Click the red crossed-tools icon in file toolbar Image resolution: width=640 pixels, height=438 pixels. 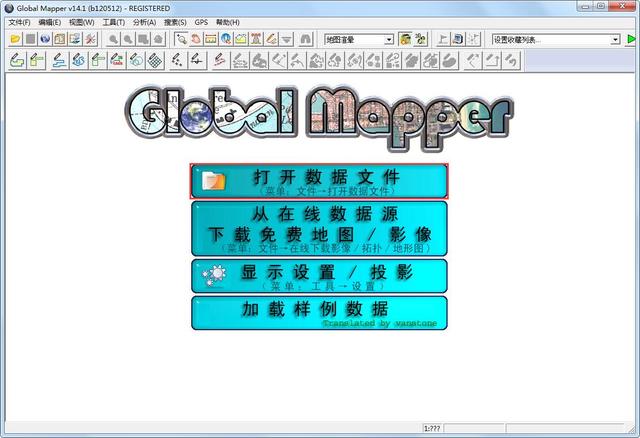[x=90, y=39]
